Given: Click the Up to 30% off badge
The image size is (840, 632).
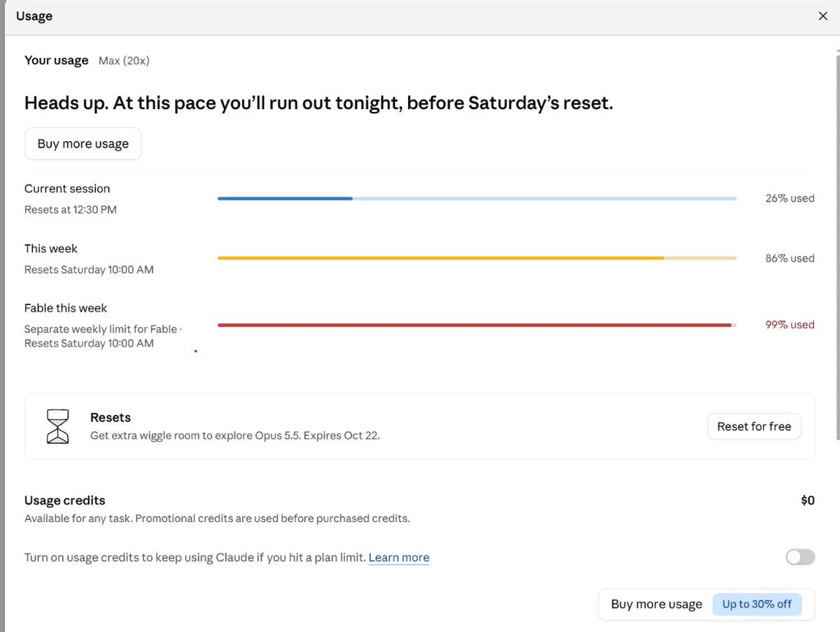Looking at the screenshot, I should [x=757, y=604].
